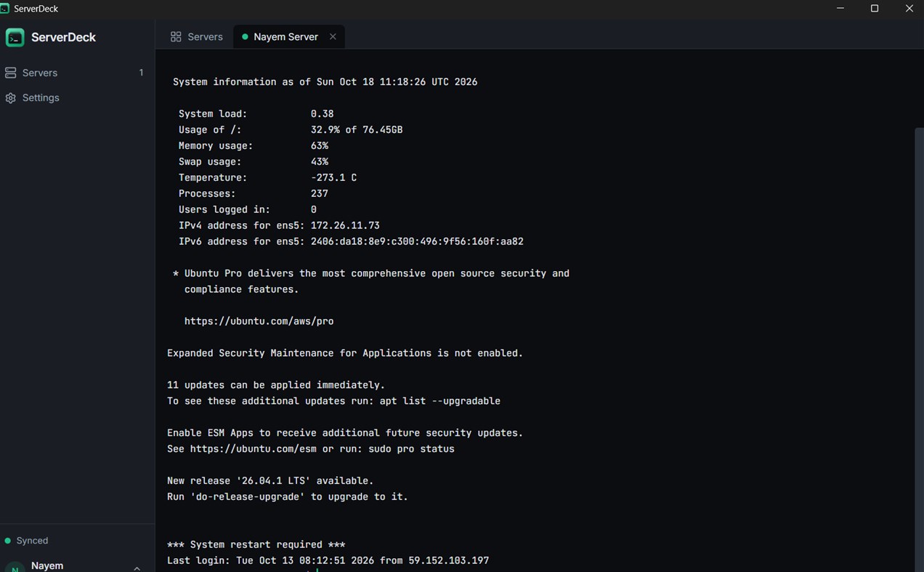
Task: Click the System load value 0.38
Action: [x=322, y=113]
